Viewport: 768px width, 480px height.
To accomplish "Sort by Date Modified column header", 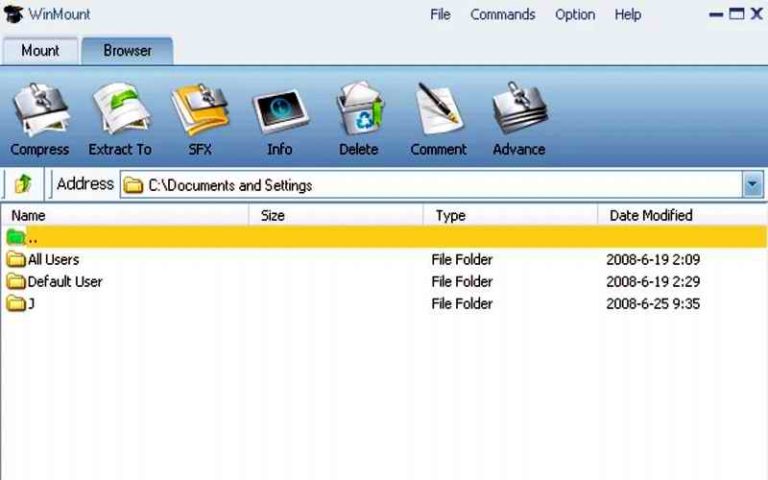I will click(650, 215).
